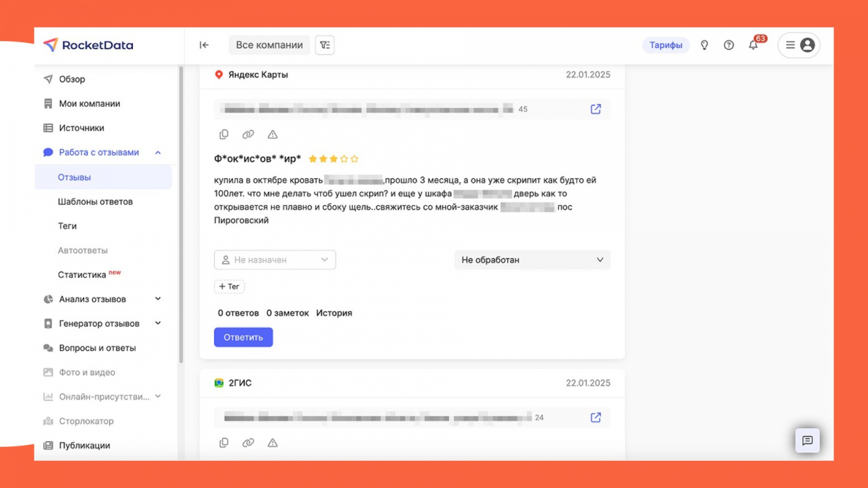Open the help question mark icon
Image resolution: width=868 pixels, height=488 pixels.
[x=729, y=45]
